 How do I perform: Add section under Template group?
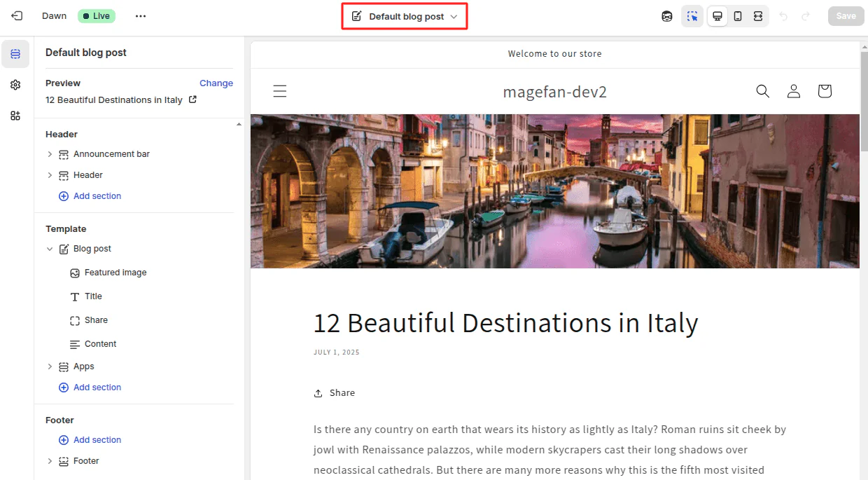[90, 388]
